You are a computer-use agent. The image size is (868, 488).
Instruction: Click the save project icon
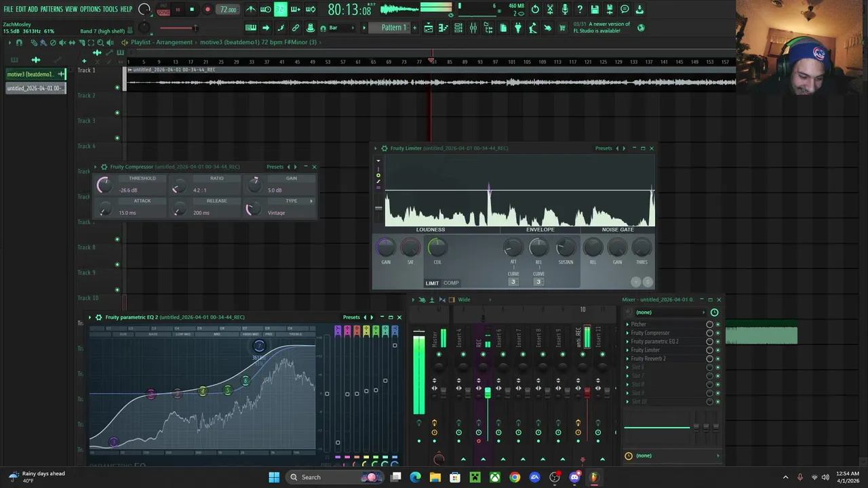tap(595, 9)
